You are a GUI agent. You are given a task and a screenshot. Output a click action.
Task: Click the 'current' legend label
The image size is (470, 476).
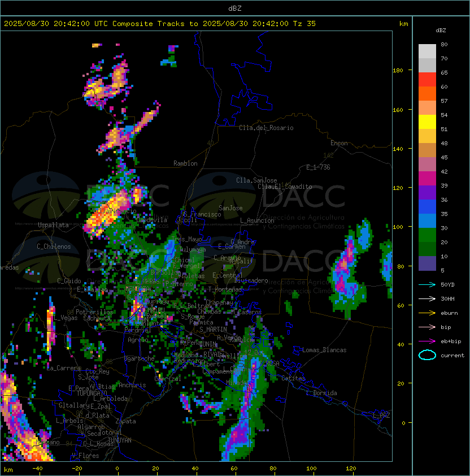(x=452, y=356)
